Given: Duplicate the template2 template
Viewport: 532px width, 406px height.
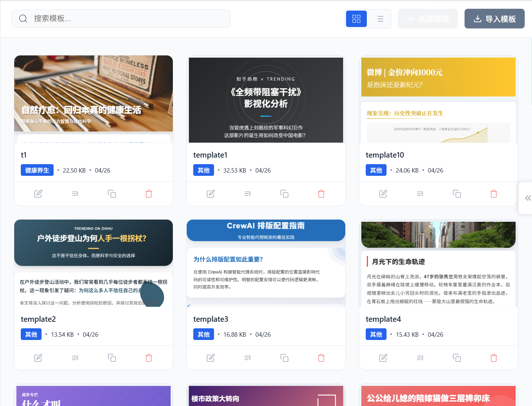Looking at the screenshot, I should (x=112, y=358).
